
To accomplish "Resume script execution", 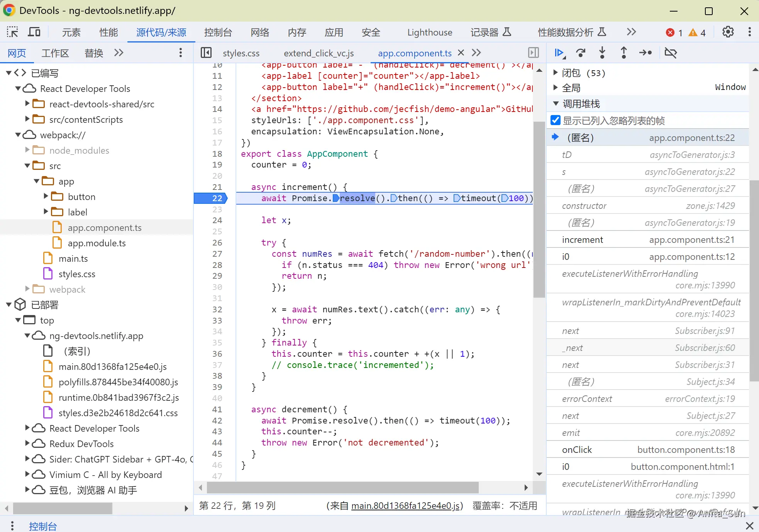I will pos(559,53).
